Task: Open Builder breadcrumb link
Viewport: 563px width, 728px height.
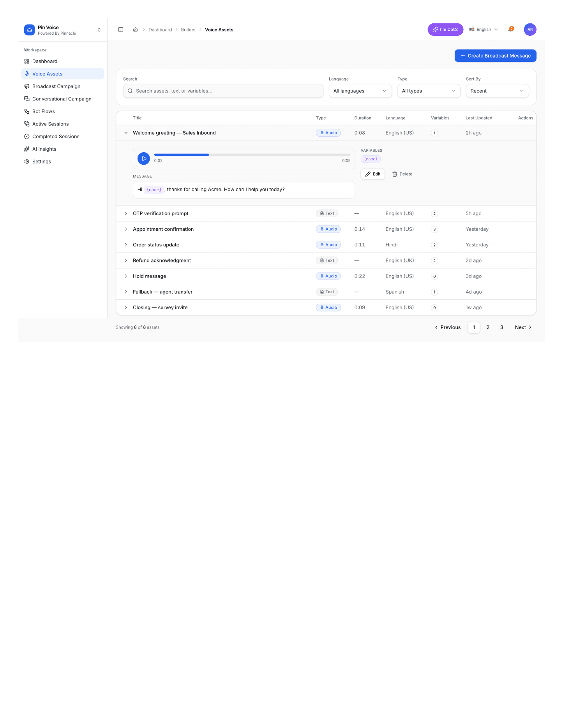Action: pos(188,30)
